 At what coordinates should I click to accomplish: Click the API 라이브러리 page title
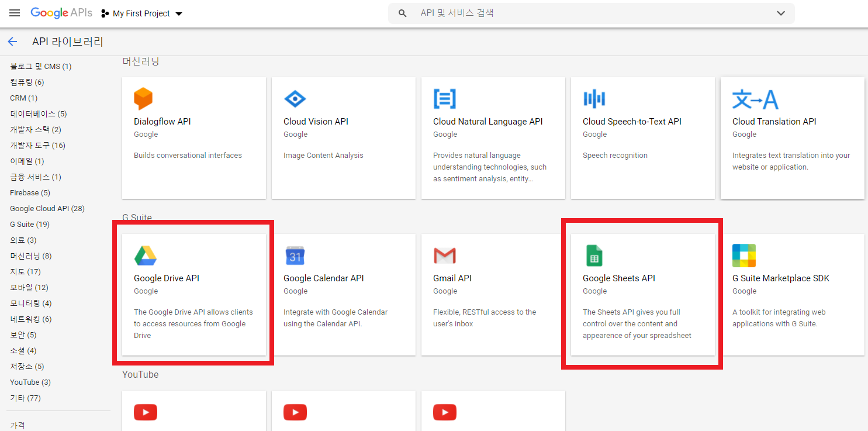[68, 42]
